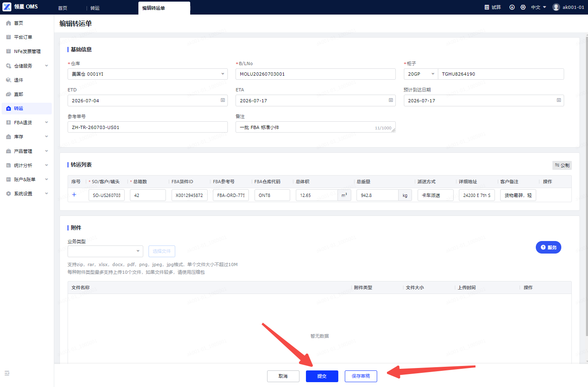Expand the FBA退货 submenu chevron
588x387 pixels.
[47, 123]
